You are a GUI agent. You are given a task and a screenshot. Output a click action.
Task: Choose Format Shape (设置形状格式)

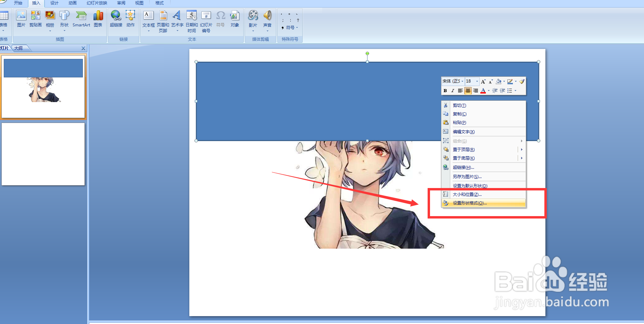(483, 203)
